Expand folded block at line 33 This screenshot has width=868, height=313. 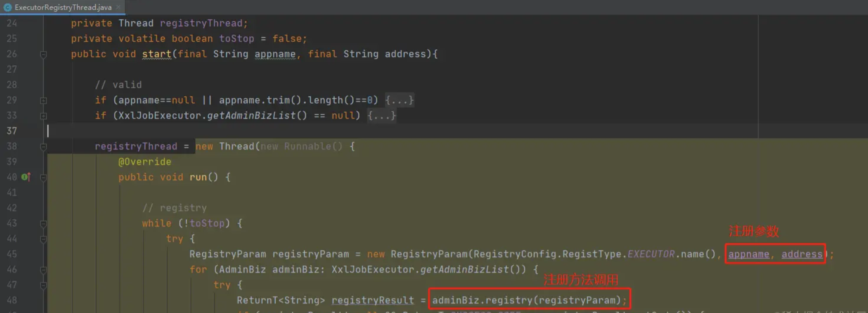click(44, 116)
